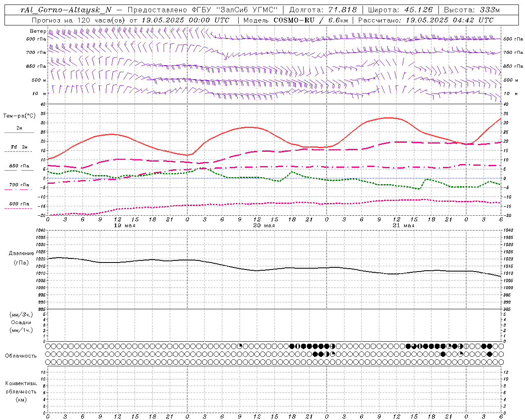Image resolution: width=525 pixels, height=420 pixels.
Task: Click the Облачность row label
Action: click(21, 356)
